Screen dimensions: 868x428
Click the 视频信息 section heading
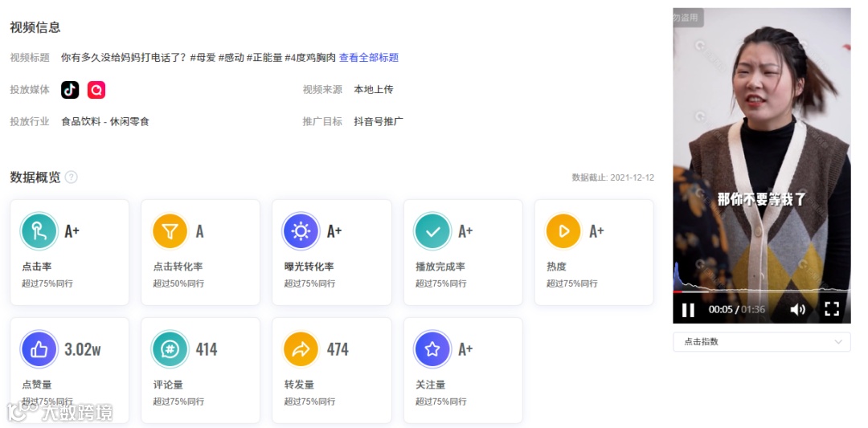tap(35, 27)
